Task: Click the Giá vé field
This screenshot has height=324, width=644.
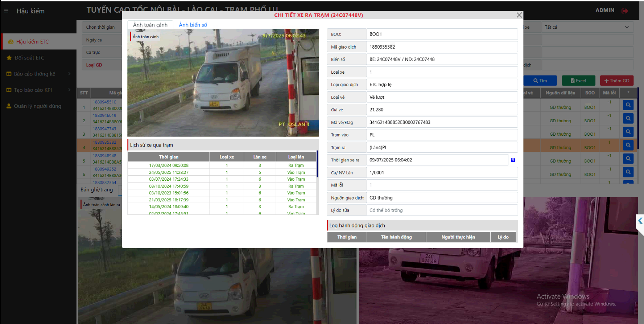Action: click(x=442, y=110)
